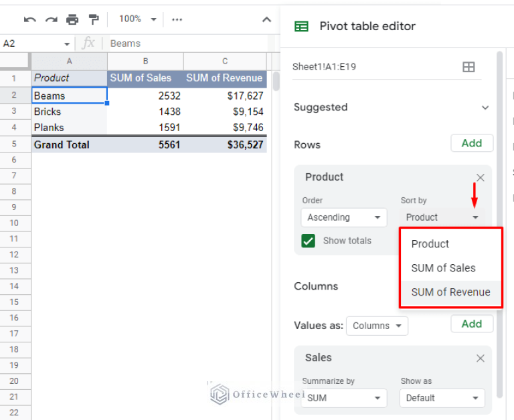The width and height of the screenshot is (514, 420).
Task: Toggle the Show totals checkbox
Action: 309,241
